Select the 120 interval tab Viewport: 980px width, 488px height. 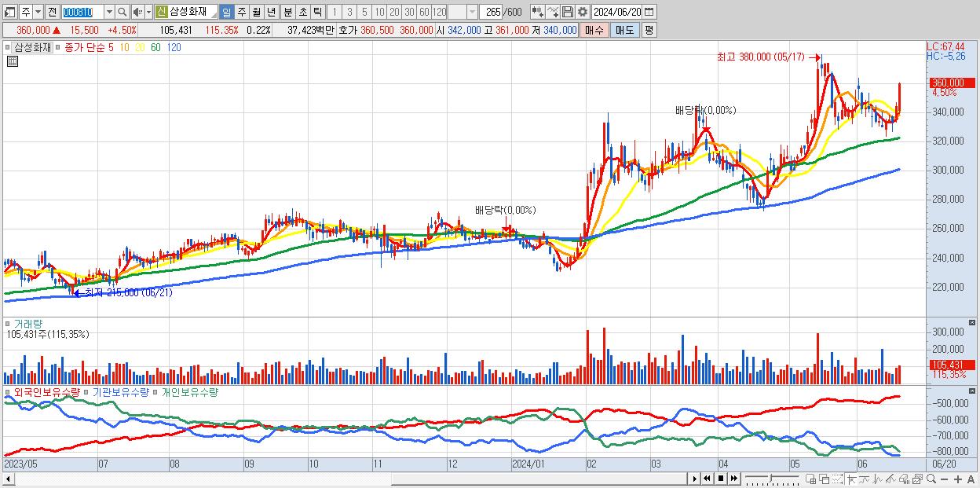click(x=439, y=12)
